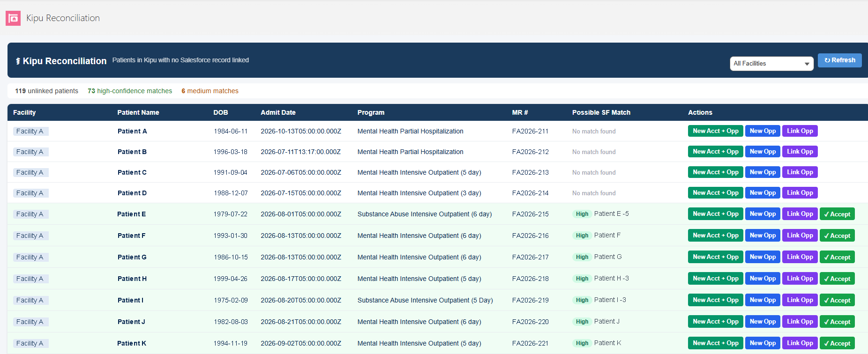The image size is (868, 354).
Task: Click the 6 medium matches text
Action: click(x=210, y=91)
